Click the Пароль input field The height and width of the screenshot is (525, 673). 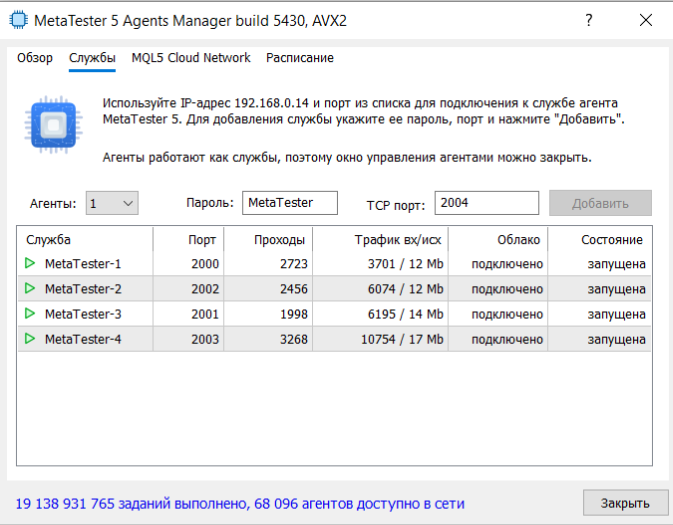(291, 203)
